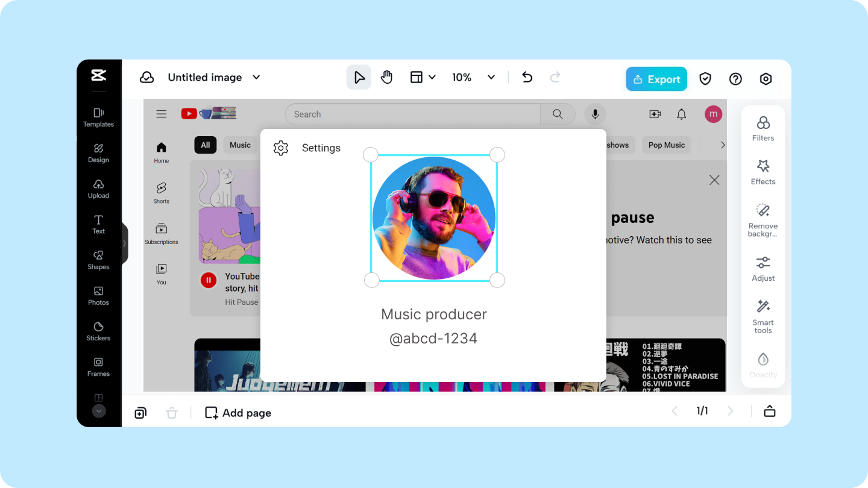
Task: Select the Text tool in sidebar
Action: pos(98,224)
